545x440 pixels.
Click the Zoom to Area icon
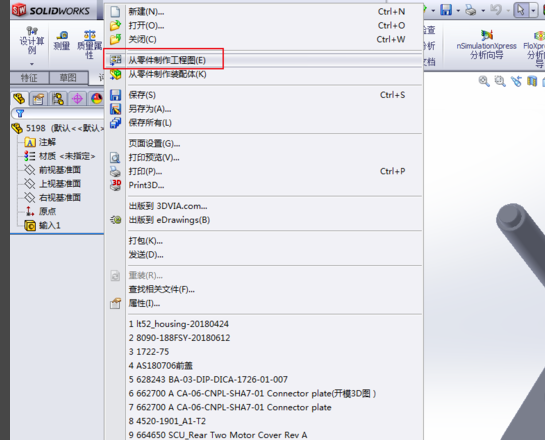(x=500, y=81)
